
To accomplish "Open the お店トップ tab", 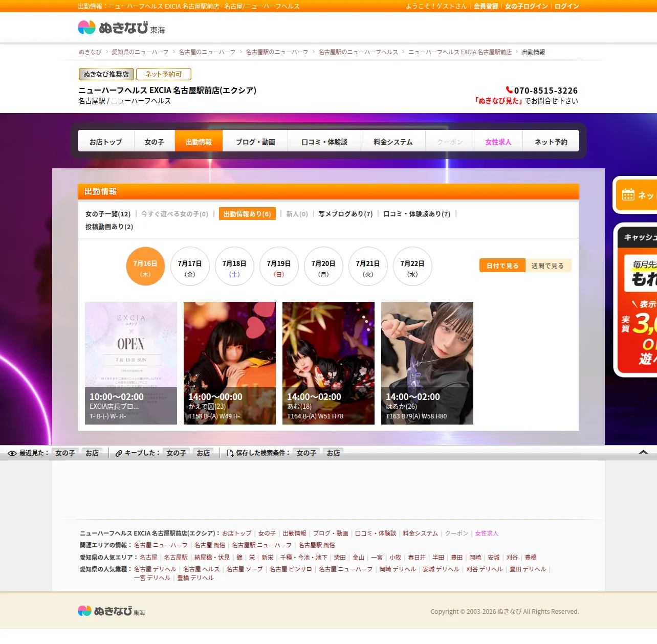I will [106, 142].
